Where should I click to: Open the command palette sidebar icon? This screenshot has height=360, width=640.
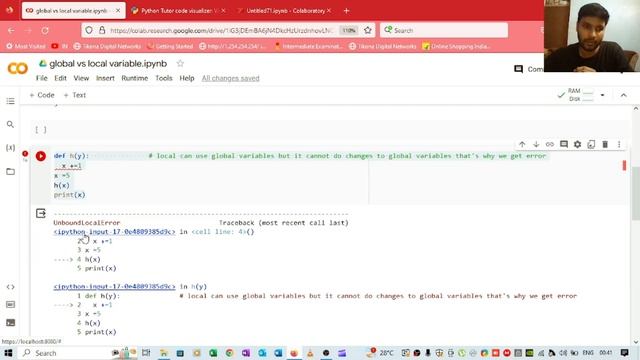[11, 304]
